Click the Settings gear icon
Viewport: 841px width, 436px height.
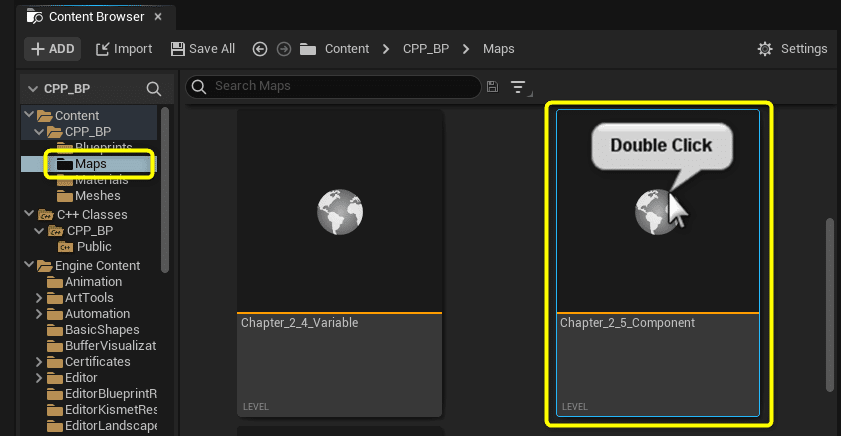point(765,49)
